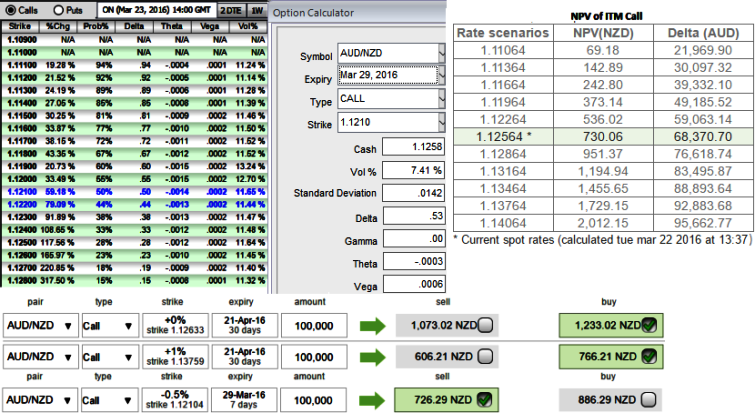
Task: Select the Calls radio button
Action: [x=11, y=10]
